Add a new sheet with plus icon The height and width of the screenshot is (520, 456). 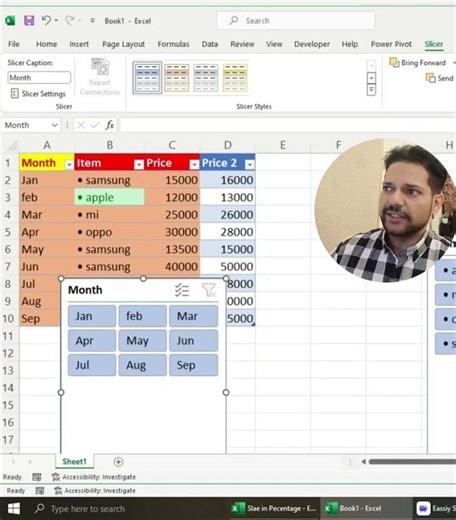[x=118, y=462]
